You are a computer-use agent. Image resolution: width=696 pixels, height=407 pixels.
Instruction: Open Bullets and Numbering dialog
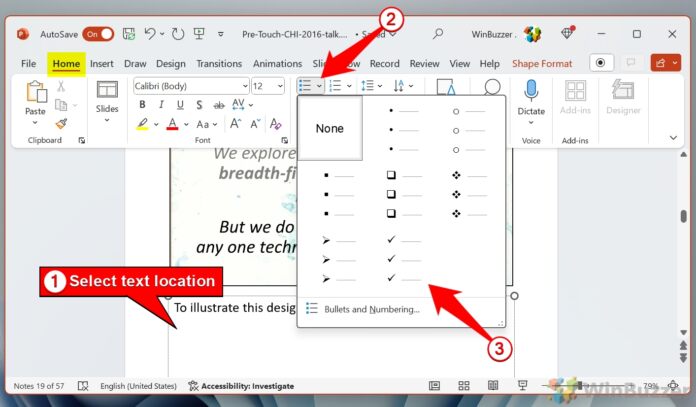click(x=370, y=309)
